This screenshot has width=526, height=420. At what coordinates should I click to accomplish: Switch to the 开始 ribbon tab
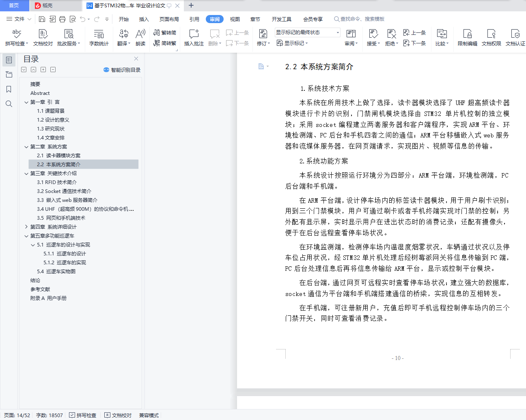(124, 19)
